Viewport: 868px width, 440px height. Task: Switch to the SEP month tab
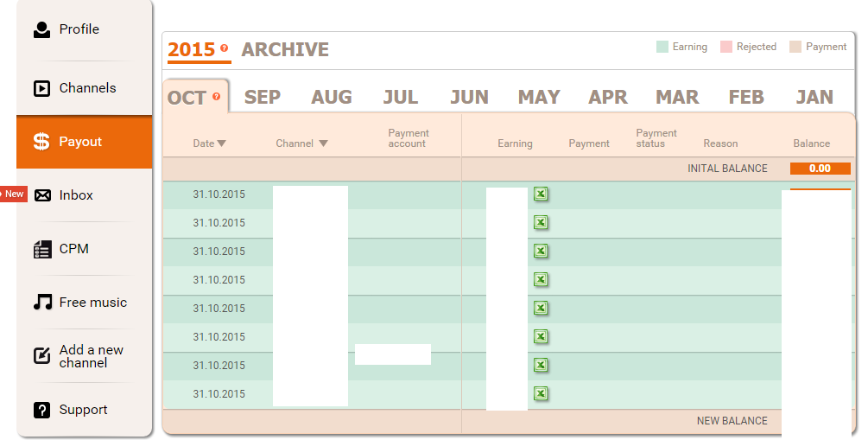click(x=262, y=97)
